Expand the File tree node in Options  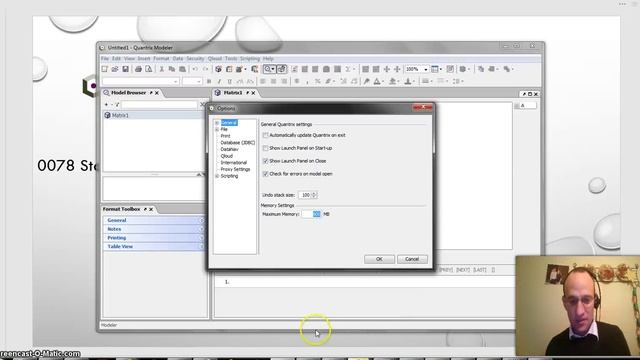pos(217,129)
